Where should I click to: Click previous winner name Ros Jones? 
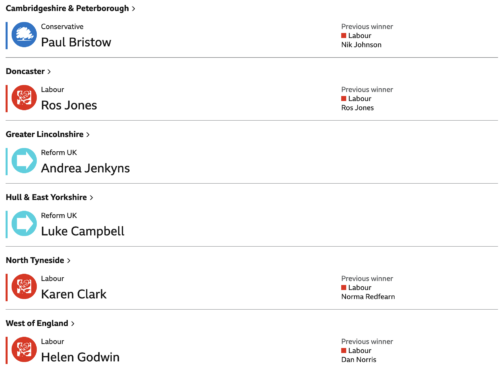point(357,108)
